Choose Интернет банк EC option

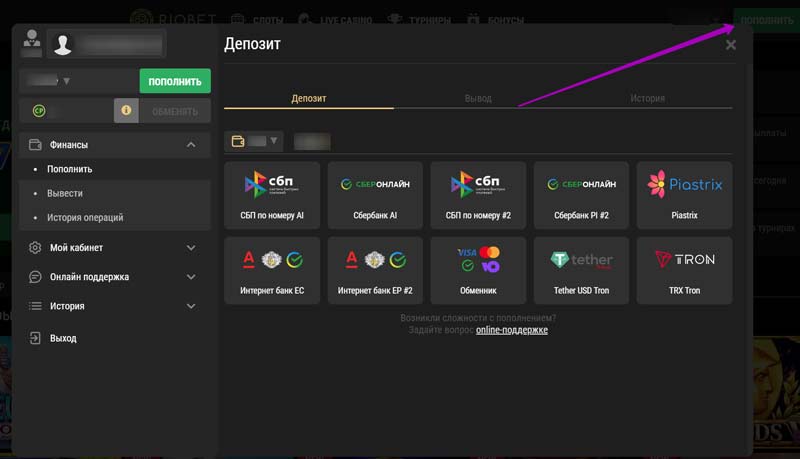272,269
